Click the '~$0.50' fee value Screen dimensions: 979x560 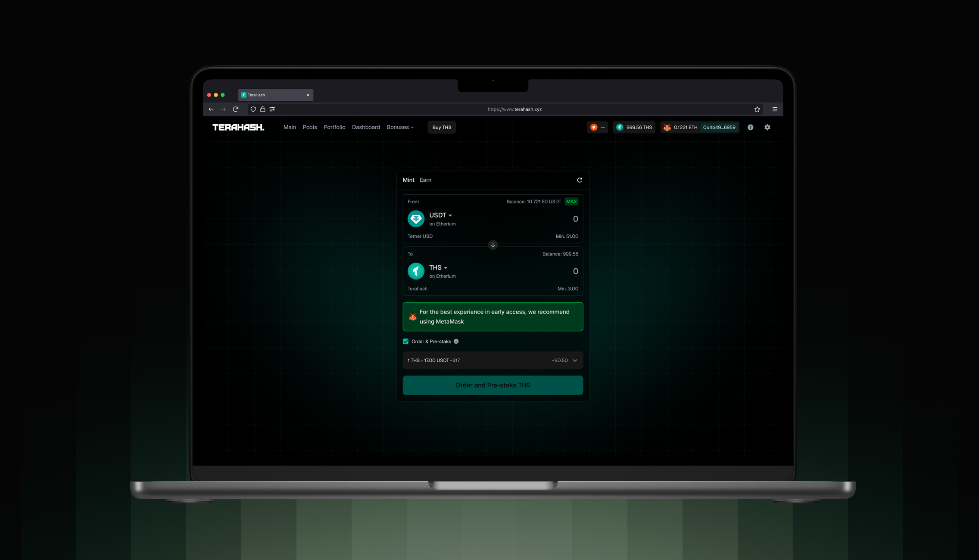point(560,361)
